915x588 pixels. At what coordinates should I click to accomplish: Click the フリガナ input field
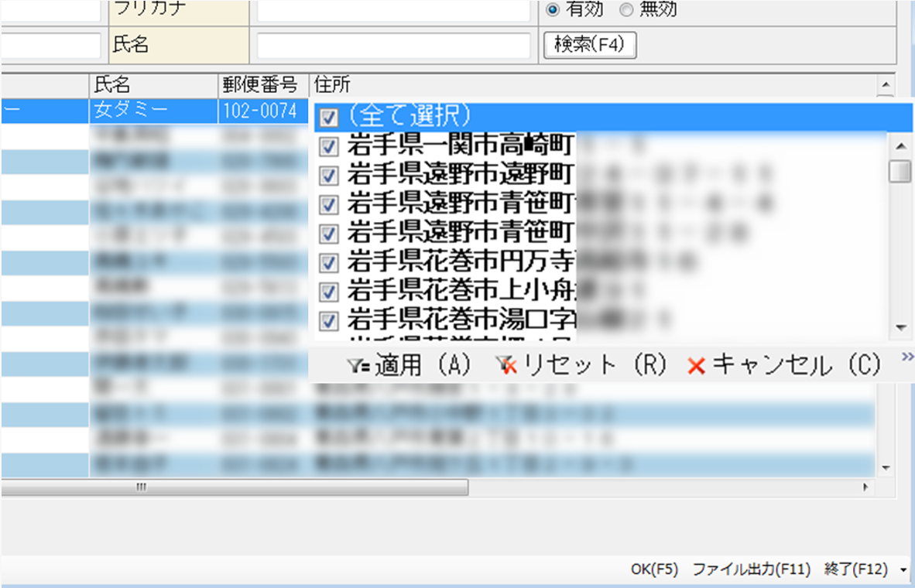pos(393,11)
